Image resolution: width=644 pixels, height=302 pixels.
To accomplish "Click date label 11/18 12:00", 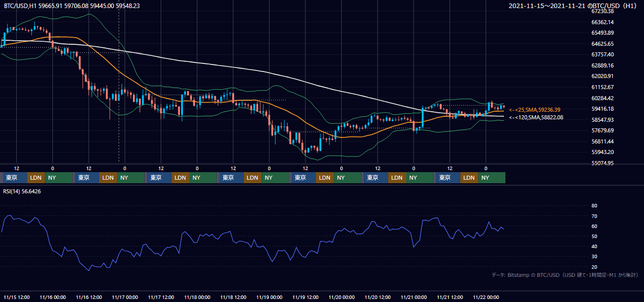I will (233, 297).
